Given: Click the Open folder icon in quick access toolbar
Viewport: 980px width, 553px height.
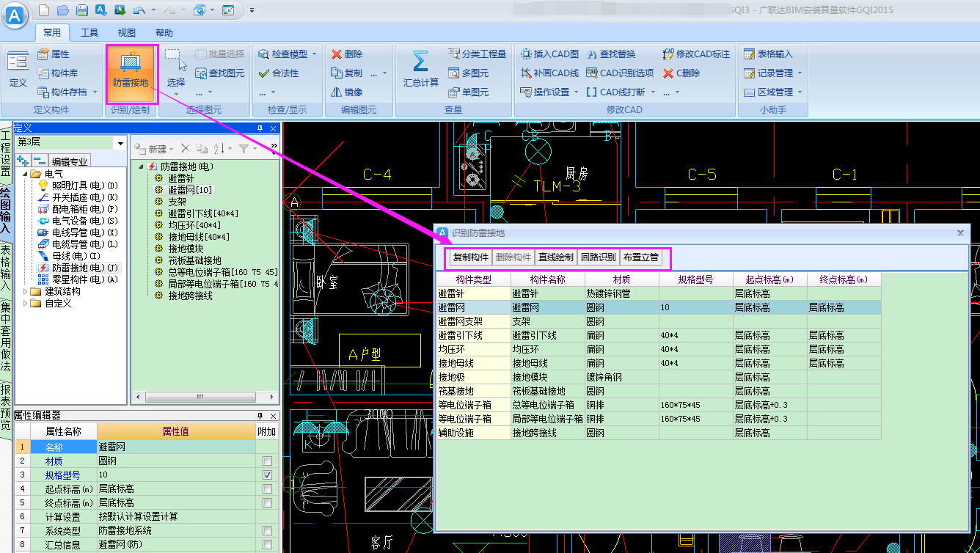Looking at the screenshot, I should click(63, 10).
